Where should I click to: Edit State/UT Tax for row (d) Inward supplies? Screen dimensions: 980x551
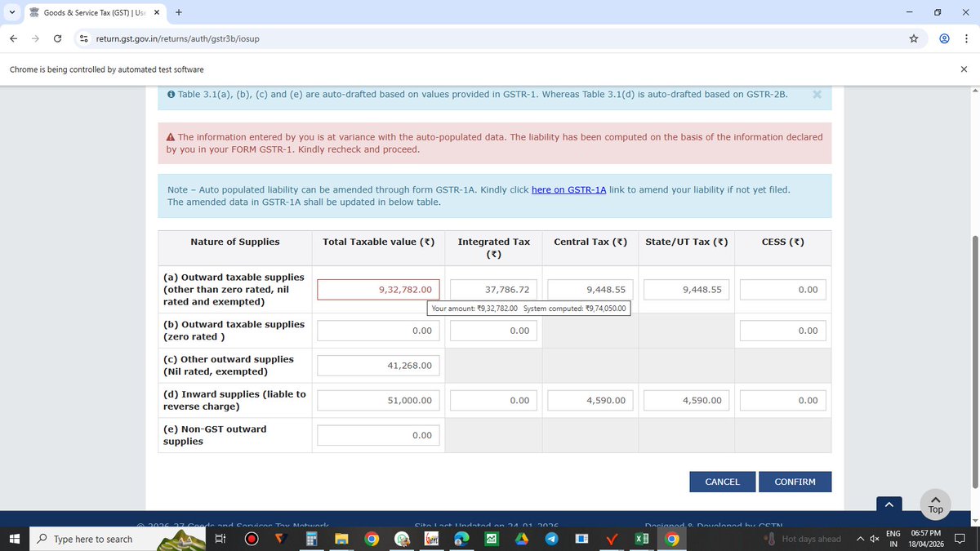coord(686,401)
